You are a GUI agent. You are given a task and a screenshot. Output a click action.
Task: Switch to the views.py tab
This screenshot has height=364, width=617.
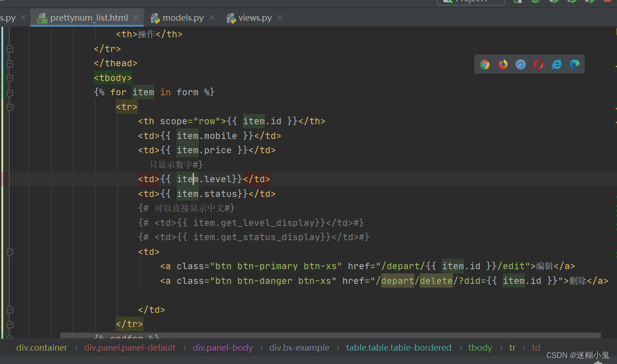(x=255, y=18)
